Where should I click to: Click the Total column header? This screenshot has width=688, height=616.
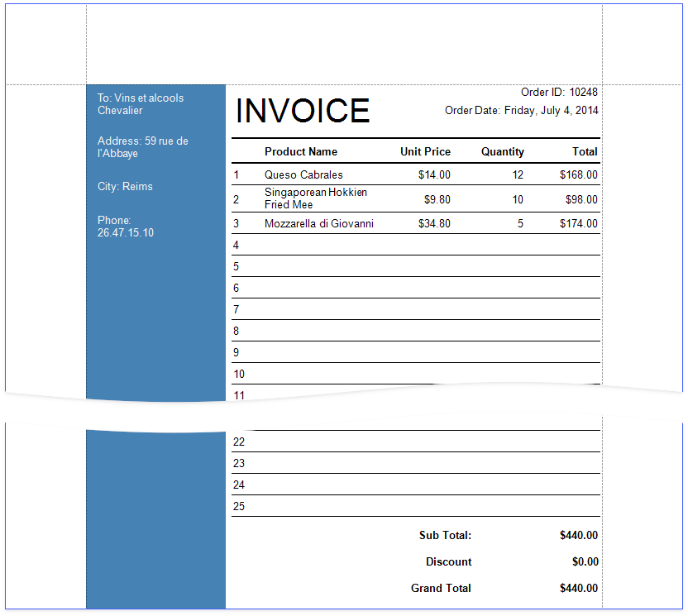[585, 151]
